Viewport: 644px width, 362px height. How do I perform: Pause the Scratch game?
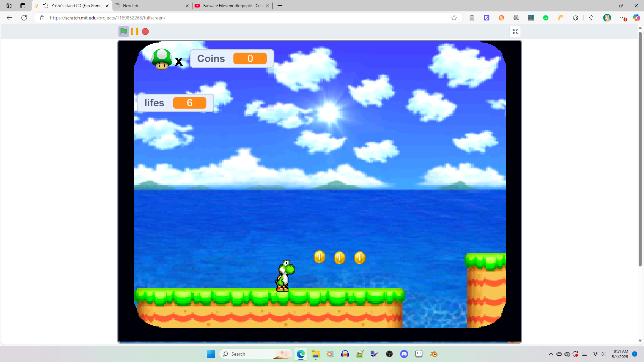pyautogui.click(x=135, y=32)
